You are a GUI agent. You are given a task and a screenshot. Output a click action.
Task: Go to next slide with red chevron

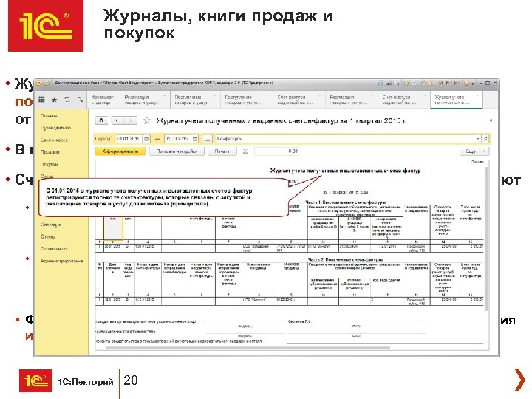point(519,381)
